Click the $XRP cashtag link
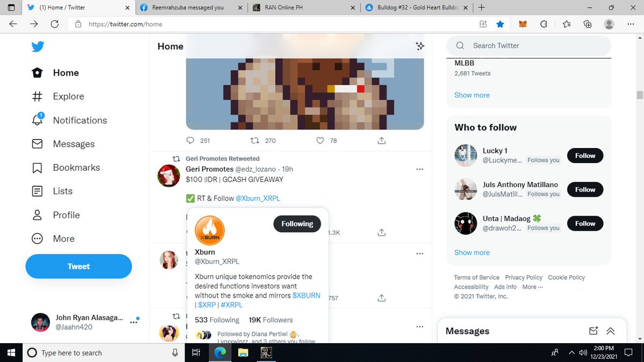Screen dimensions: 644x362 click(207, 305)
